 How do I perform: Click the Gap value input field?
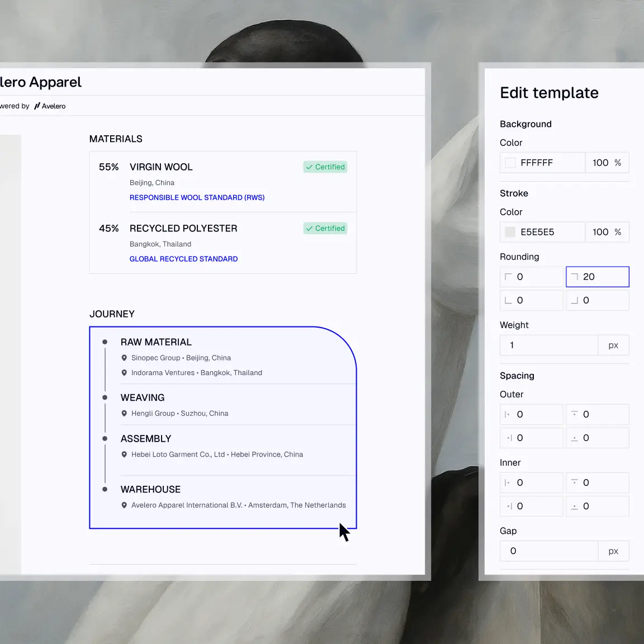click(x=549, y=551)
